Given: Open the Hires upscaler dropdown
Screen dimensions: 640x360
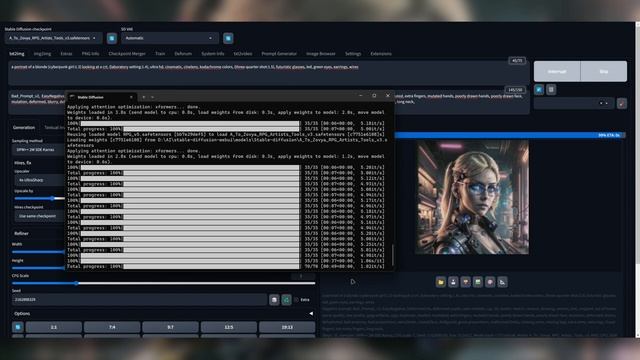Looking at the screenshot, I should tap(40, 180).
